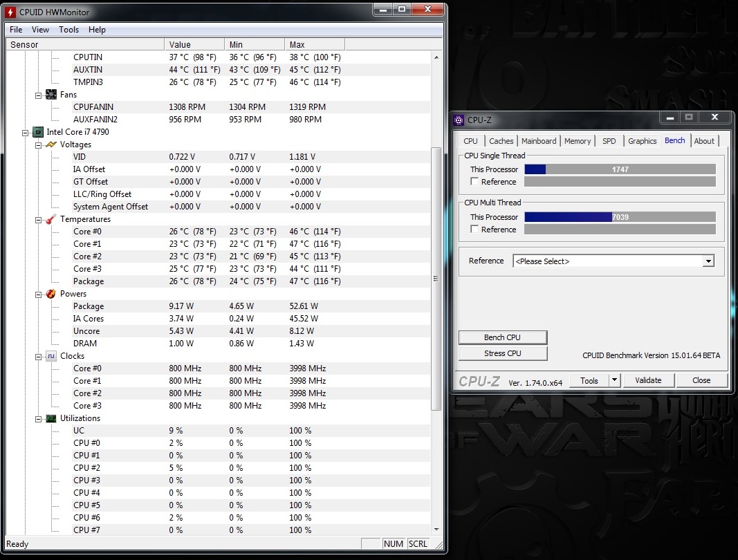The width and height of the screenshot is (738, 560).
Task: Click the Clocks category icon
Action: (x=51, y=356)
